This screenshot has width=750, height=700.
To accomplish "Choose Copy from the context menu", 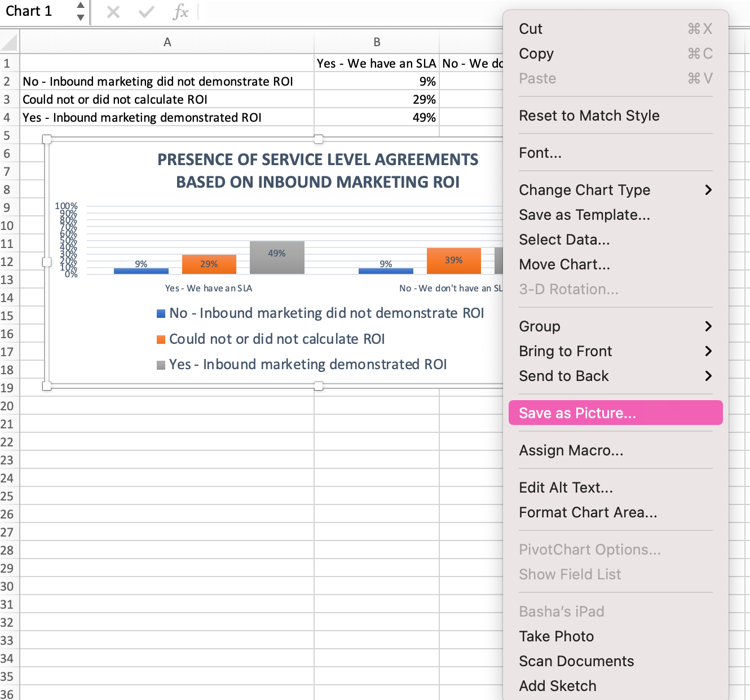I will click(616, 54).
